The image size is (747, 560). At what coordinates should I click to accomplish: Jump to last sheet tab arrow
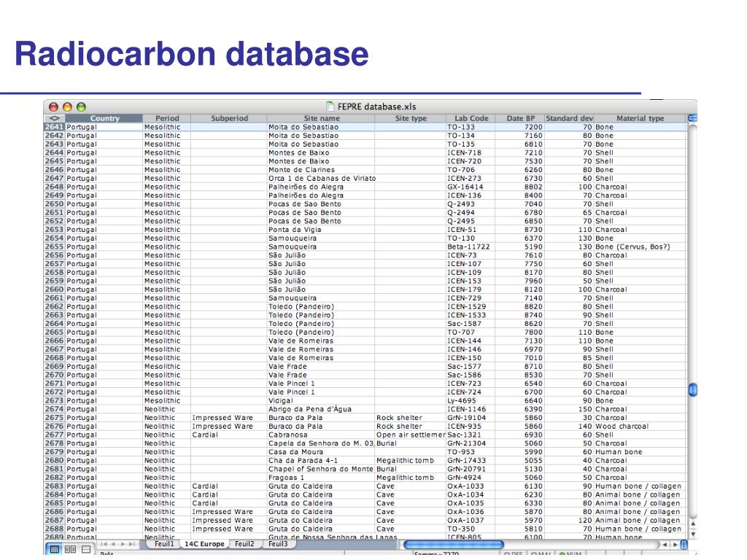coord(131,544)
